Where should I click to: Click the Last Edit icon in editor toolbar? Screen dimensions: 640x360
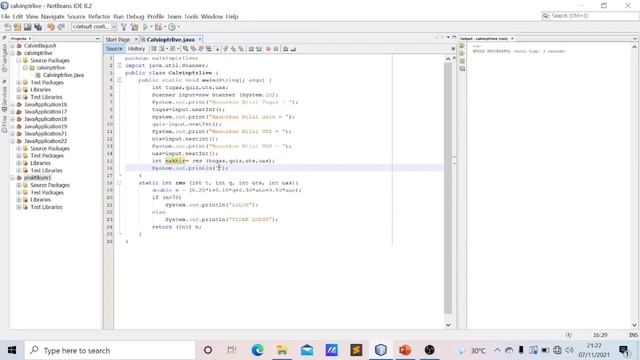(x=154, y=49)
